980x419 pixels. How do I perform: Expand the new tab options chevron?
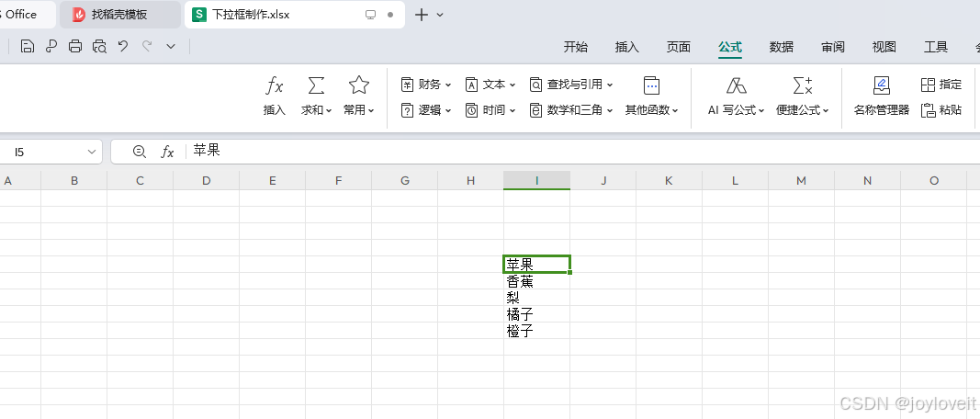pos(440,15)
